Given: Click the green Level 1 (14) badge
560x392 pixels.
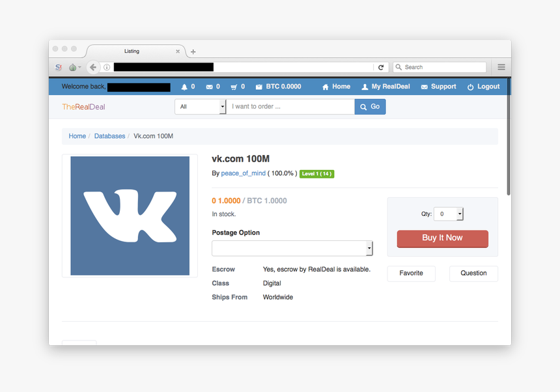Looking at the screenshot, I should 316,174.
